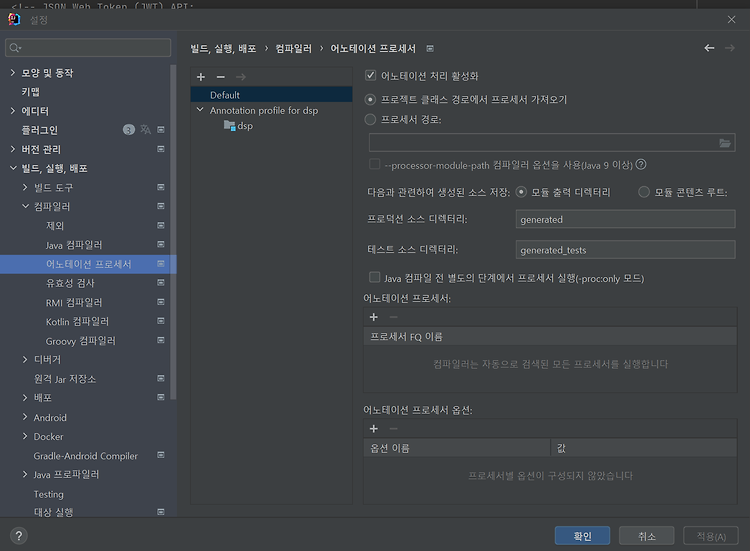Click the back navigation arrow
The image size is (750, 551).
(x=709, y=48)
